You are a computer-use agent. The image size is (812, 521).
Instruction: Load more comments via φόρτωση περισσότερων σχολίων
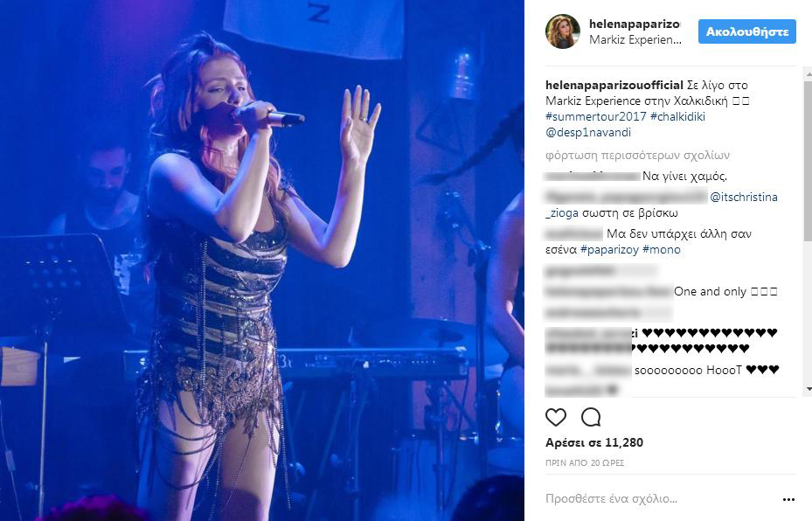click(637, 156)
